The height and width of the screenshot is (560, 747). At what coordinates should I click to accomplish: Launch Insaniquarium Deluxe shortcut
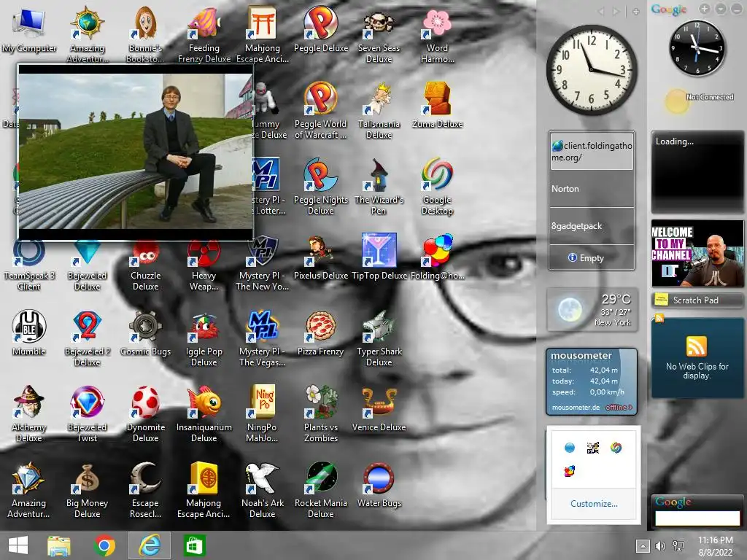[x=204, y=414]
